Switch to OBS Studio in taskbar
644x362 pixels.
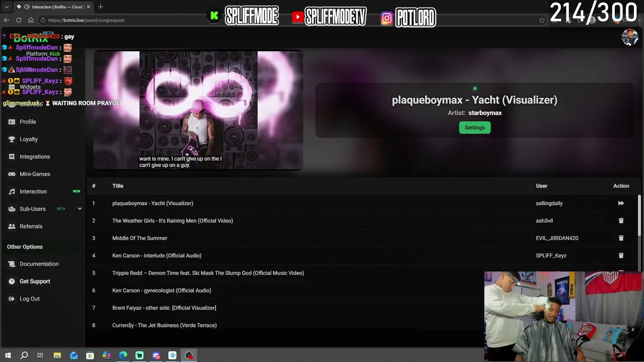(189, 355)
